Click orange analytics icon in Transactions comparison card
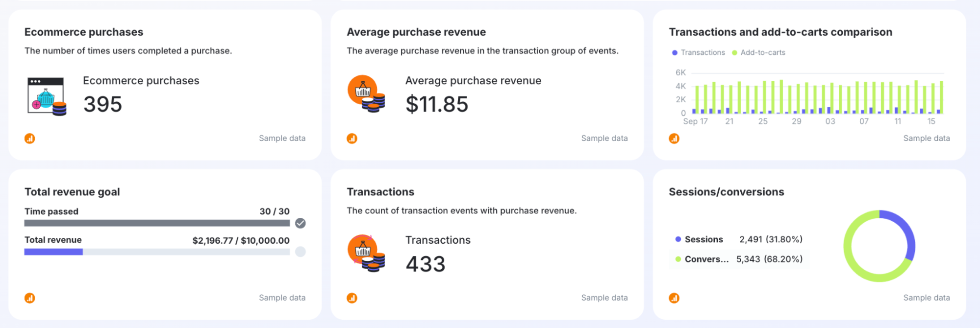This screenshot has width=980, height=328. 674,139
